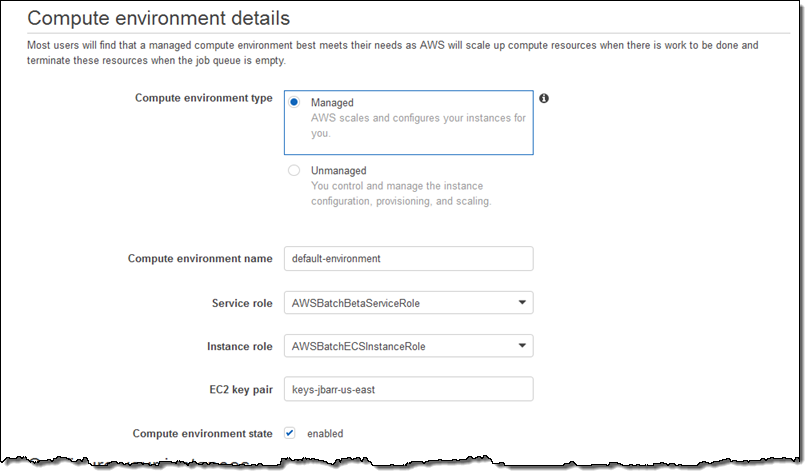Screen dimensions: 810x476
Task: Toggle the Compute environment state checkbox
Action: click(x=290, y=433)
